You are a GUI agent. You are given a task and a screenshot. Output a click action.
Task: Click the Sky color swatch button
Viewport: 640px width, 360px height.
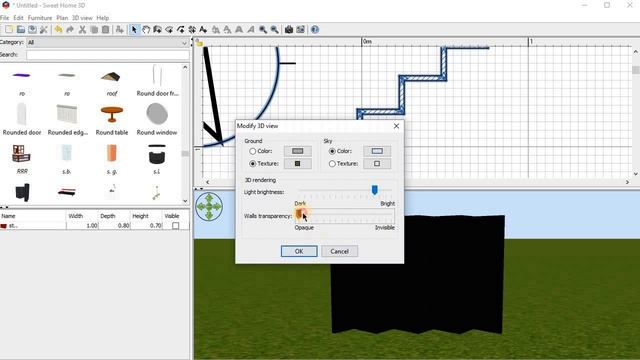click(377, 151)
